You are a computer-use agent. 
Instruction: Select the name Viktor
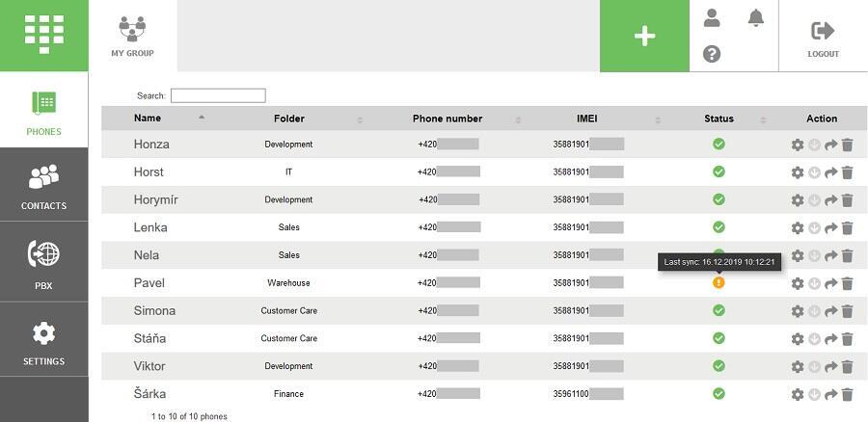tap(149, 365)
